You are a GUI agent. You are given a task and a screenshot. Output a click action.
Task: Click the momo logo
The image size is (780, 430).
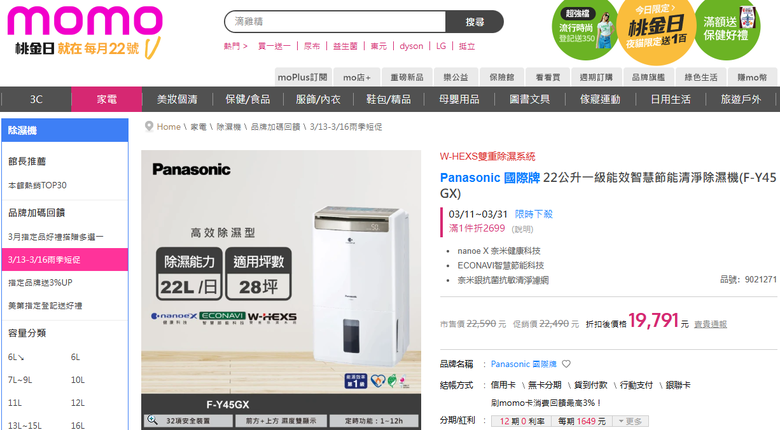click(x=85, y=21)
